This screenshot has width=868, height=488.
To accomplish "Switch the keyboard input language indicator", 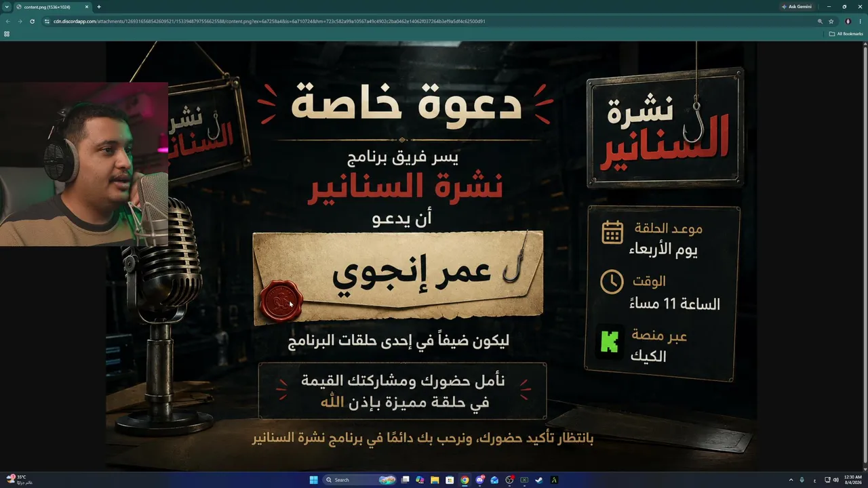I will tap(814, 480).
